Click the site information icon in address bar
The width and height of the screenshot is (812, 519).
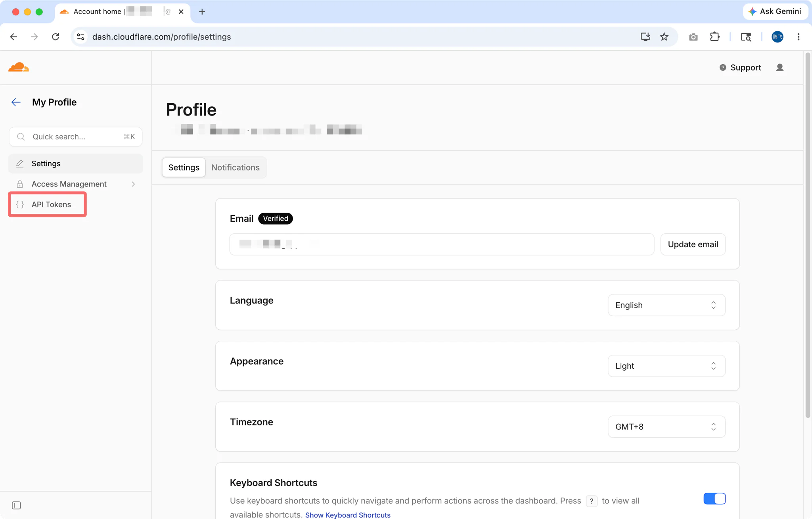tap(80, 37)
